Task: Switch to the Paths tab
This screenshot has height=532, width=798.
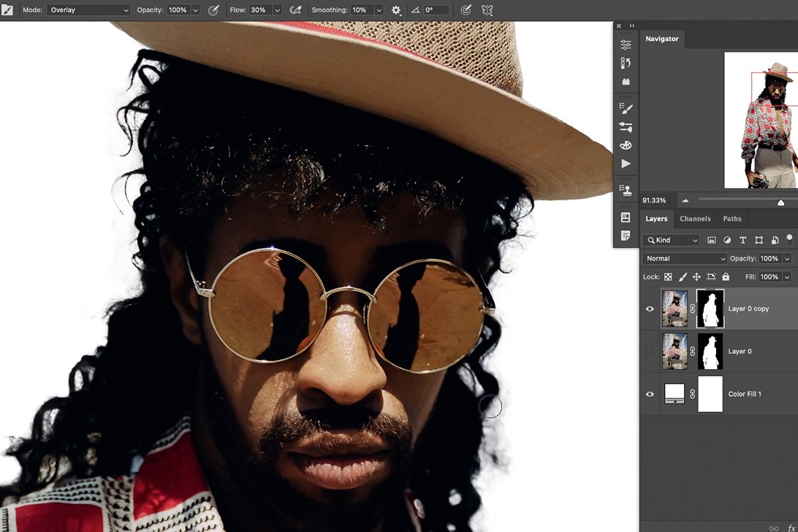Action: point(732,218)
